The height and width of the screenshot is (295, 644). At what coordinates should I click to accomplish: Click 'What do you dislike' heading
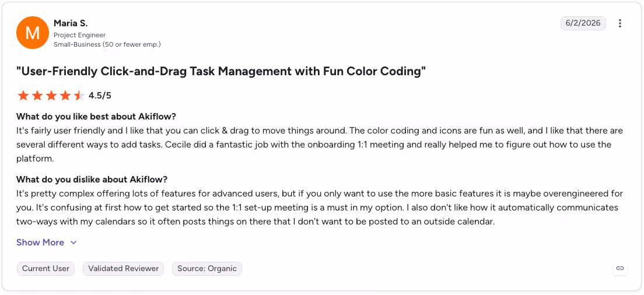pos(92,180)
